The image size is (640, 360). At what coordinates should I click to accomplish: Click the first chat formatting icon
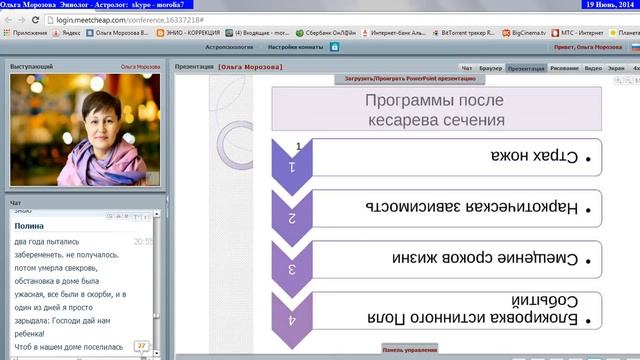click(109, 217)
